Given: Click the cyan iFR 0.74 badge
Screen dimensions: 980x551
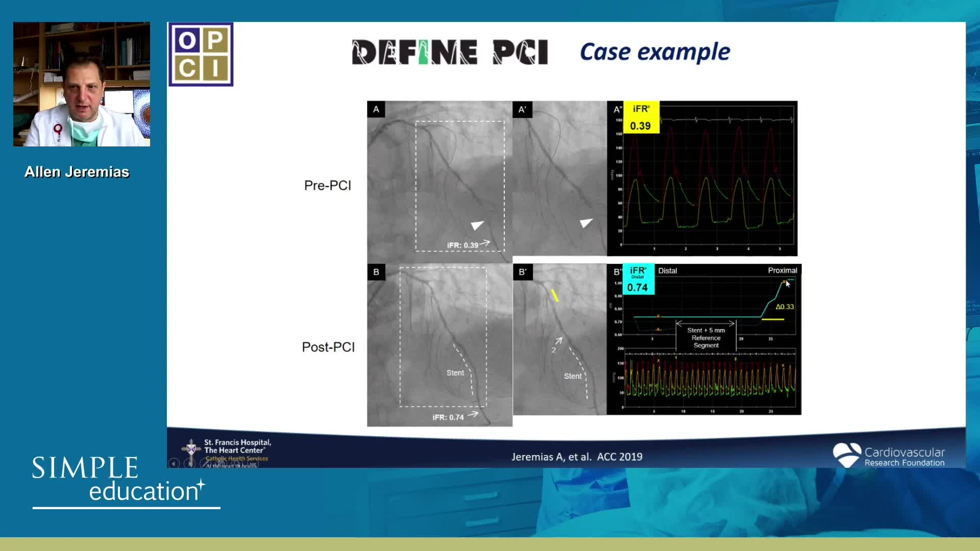Looking at the screenshot, I should pyautogui.click(x=638, y=280).
